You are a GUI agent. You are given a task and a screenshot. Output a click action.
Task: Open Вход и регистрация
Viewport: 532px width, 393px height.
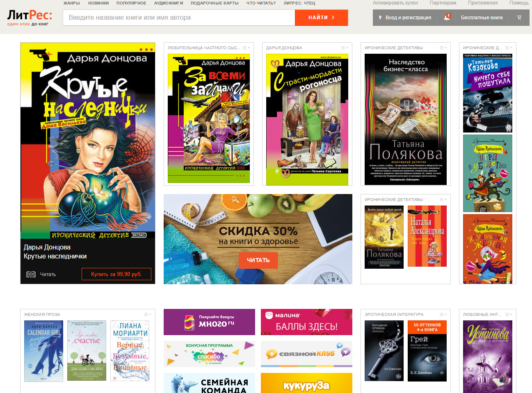405,18
